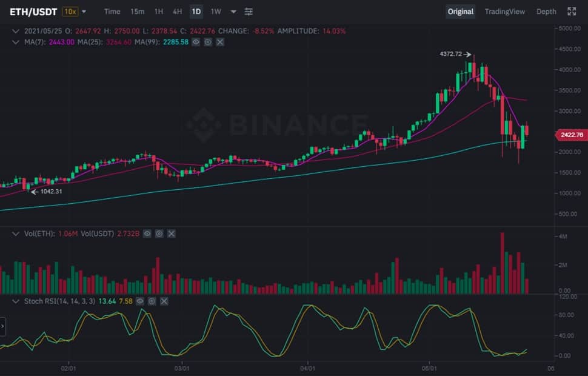Enter fullscreen chart mode
Screen dimensions: 588x376
[x=572, y=12]
